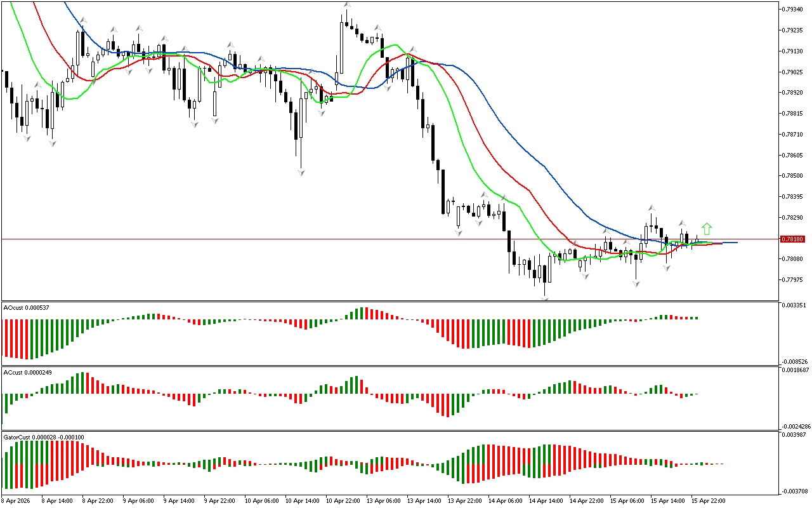812x508 pixels.
Task: Click the 13 Apr 14:00 time label
Action: point(424,500)
